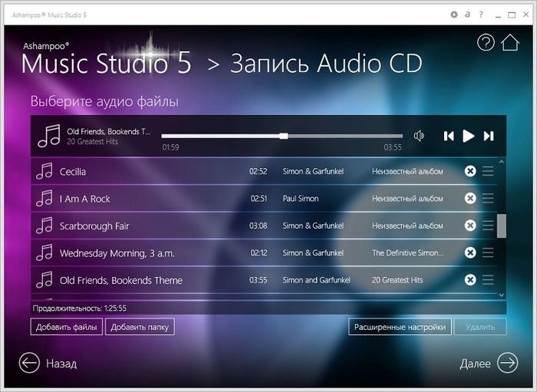Open the settings gear in the title bar
Screen dimensions: 537x392
(453, 14)
